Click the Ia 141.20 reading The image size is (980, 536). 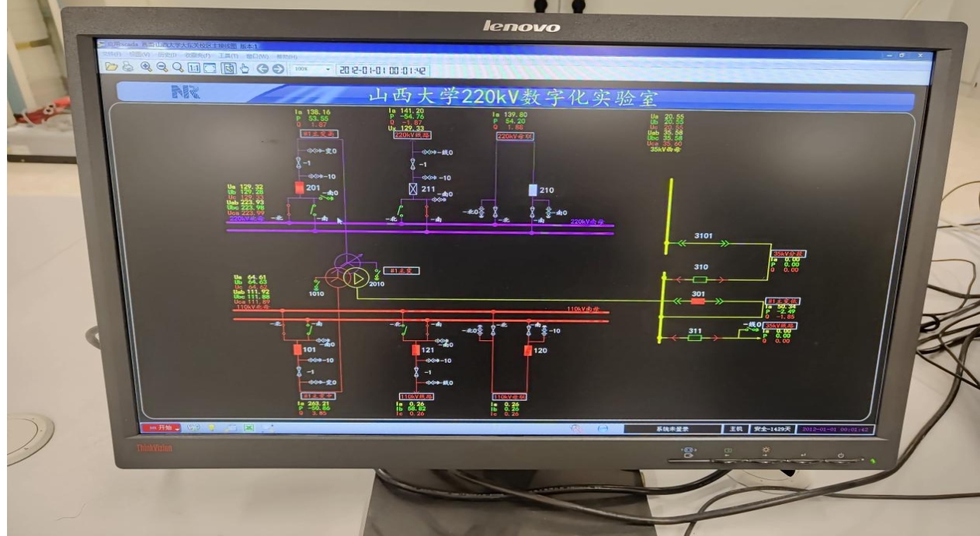click(x=406, y=111)
